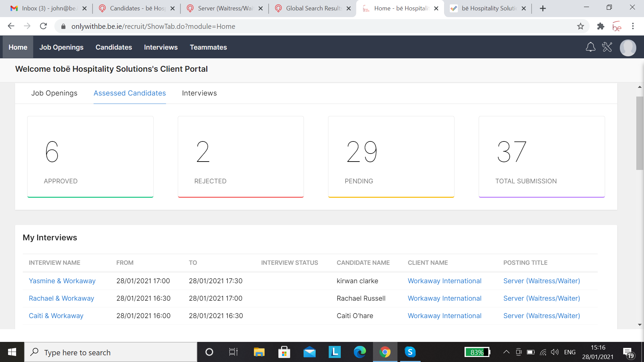The width and height of the screenshot is (644, 362).
Task: Open Workaway International for Rachael Russell
Action: coord(444,298)
